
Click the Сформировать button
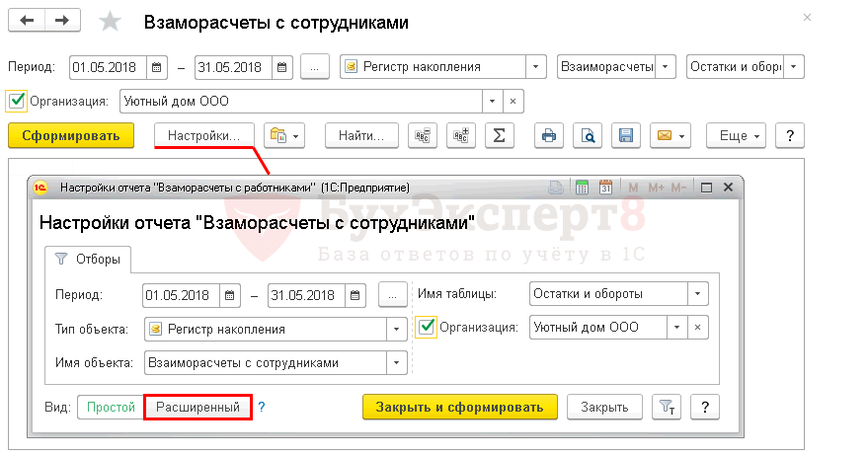coord(71,135)
